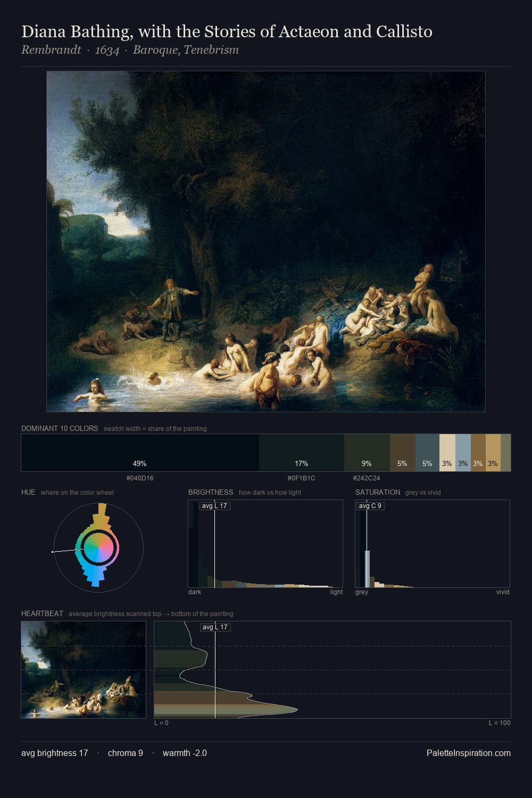Click 'swatch width = share of the painting' caption
Image resolution: width=532 pixels, height=798 pixels.
pyautogui.click(x=155, y=429)
